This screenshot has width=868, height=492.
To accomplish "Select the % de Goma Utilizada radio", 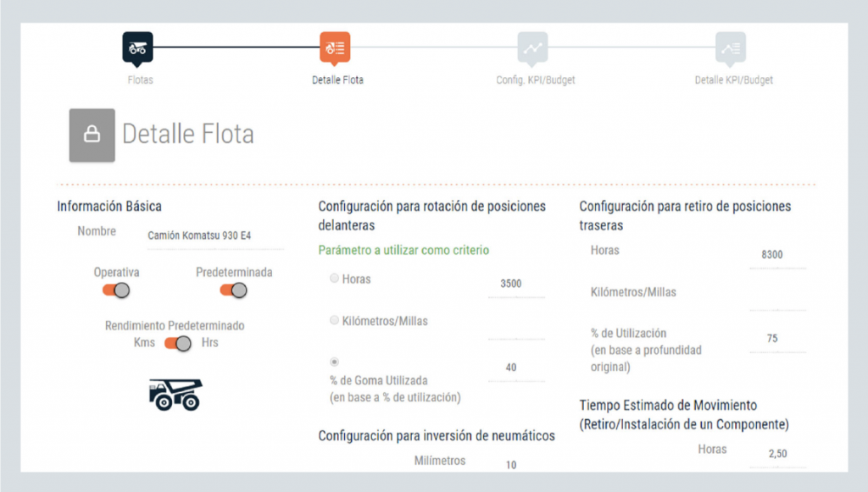I will [x=334, y=362].
